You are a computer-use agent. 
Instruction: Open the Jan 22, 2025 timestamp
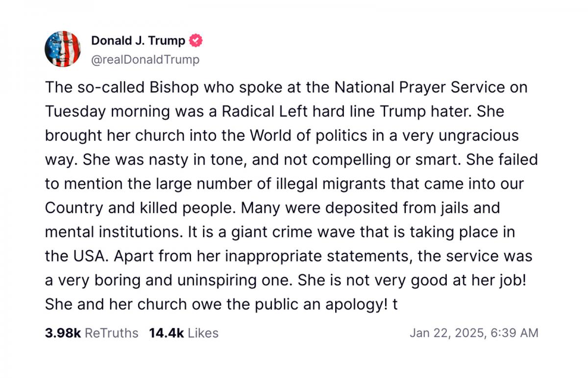pos(445,333)
